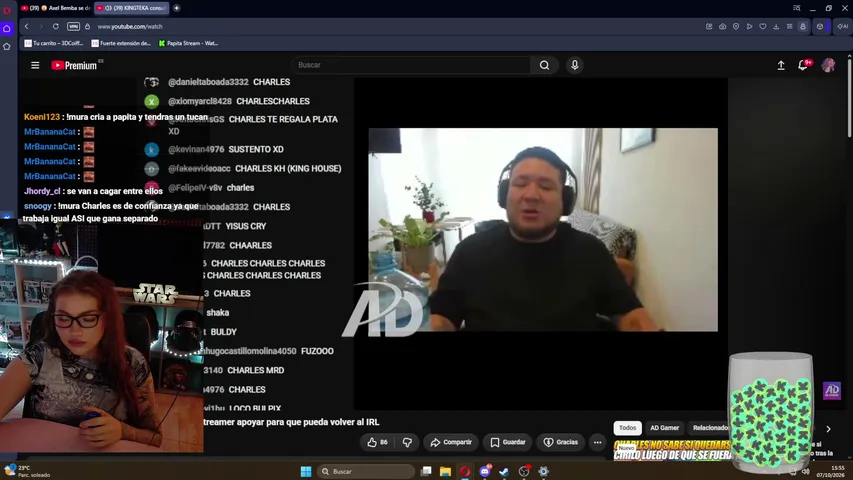The height and width of the screenshot is (480, 853).
Task: Open the Opera menu logo
Action: point(7,9)
